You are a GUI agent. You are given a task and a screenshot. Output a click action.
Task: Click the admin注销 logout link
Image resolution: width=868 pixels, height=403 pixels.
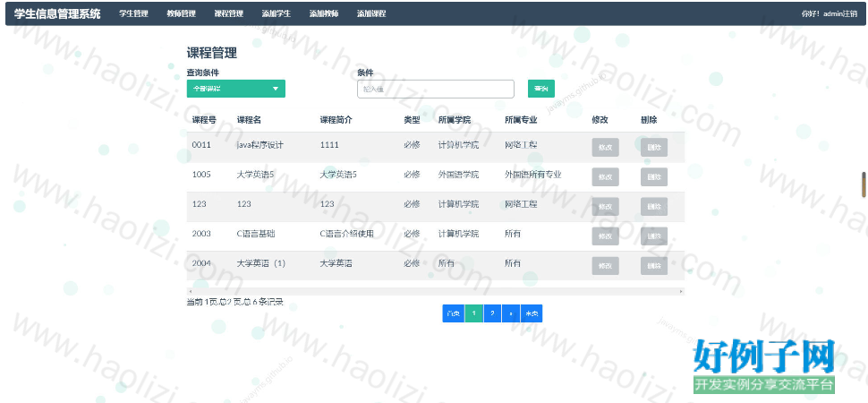pos(839,13)
